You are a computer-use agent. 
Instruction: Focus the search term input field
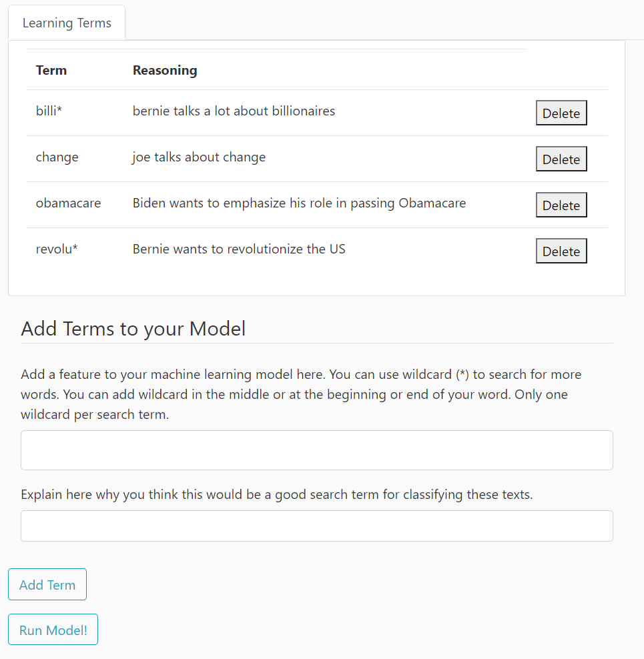317,450
